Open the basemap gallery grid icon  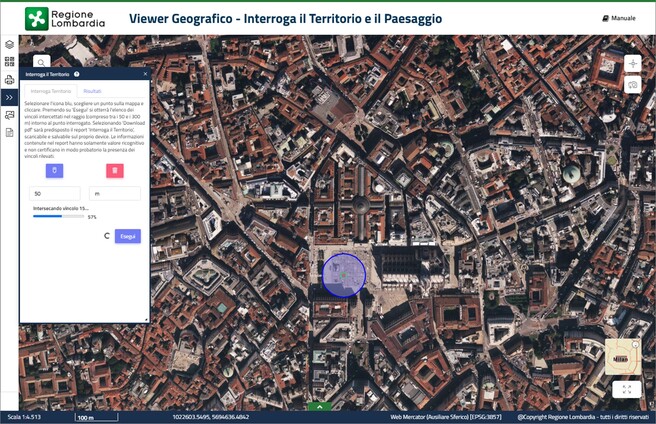click(x=9, y=62)
